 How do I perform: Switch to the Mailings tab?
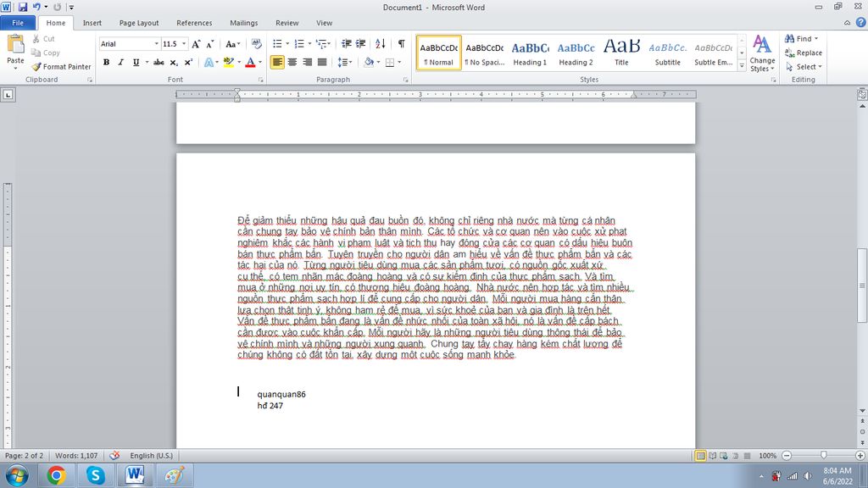point(243,23)
